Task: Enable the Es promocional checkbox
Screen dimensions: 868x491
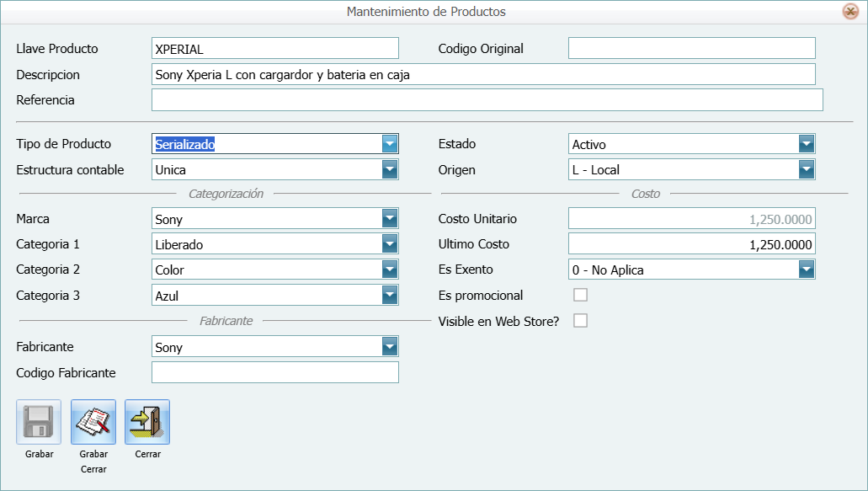Action: tap(580, 296)
